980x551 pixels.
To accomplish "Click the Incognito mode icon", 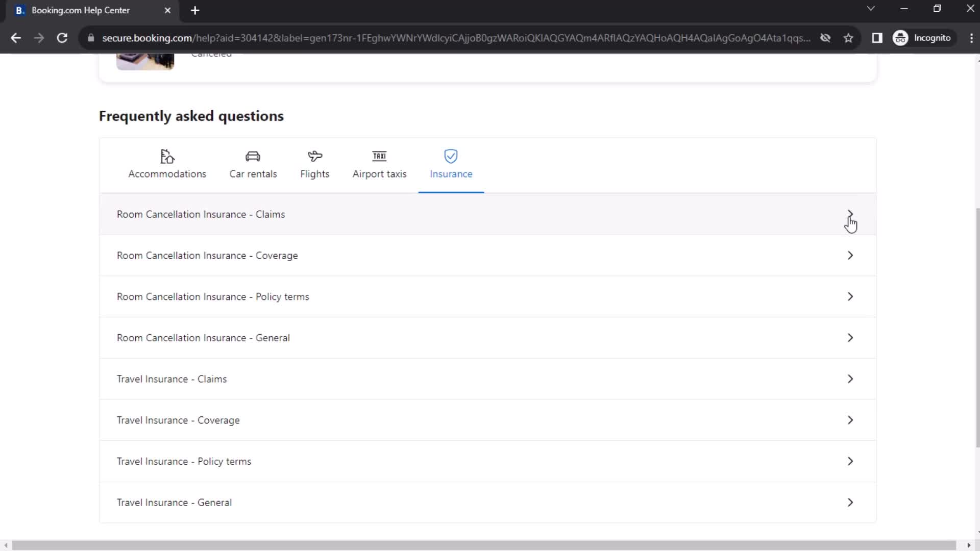I will coord(901,38).
